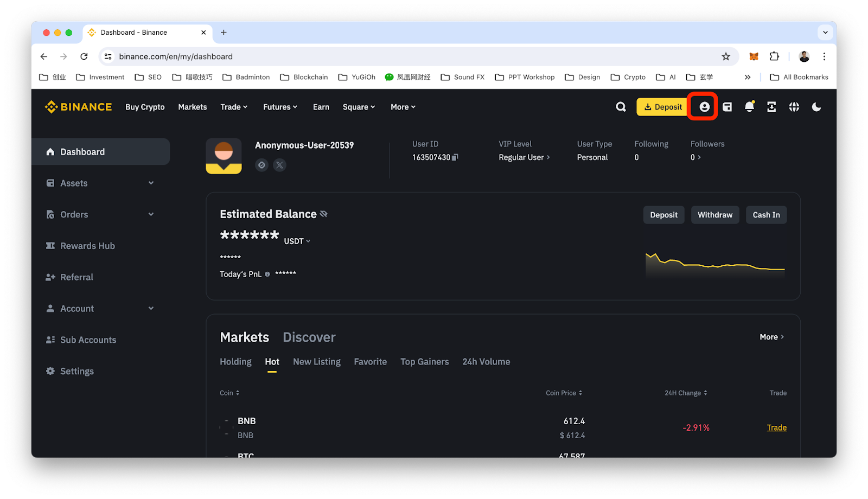Go forward in browser history
868x499 pixels.
pyautogui.click(x=63, y=56)
